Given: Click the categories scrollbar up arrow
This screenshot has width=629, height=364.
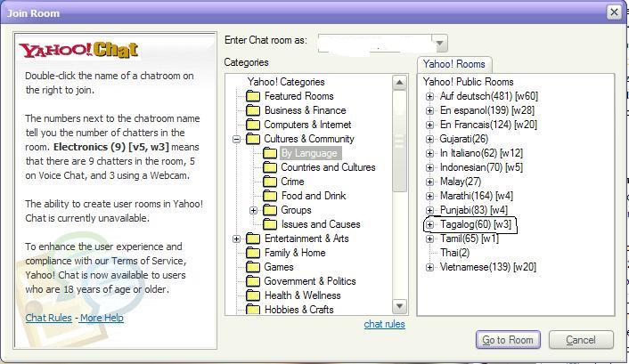Looking at the screenshot, I should point(399,83).
